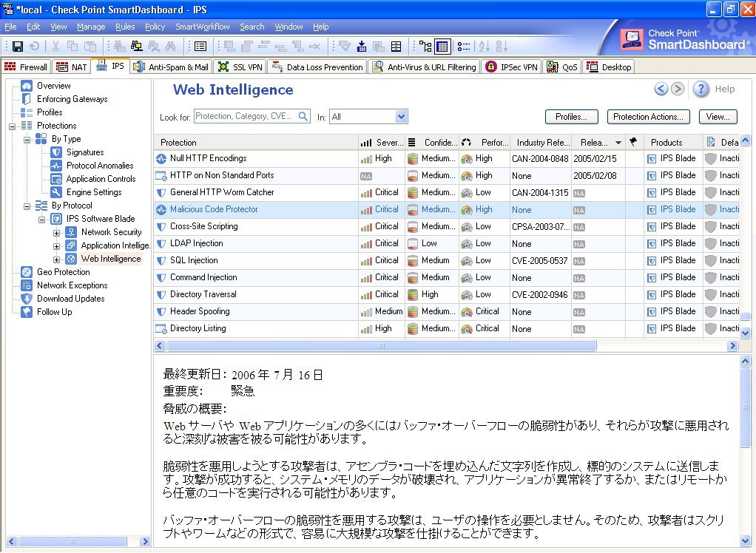Screen dimensions: 756x553
Task: Click the Performance column header icon
Action: pyautogui.click(x=466, y=142)
